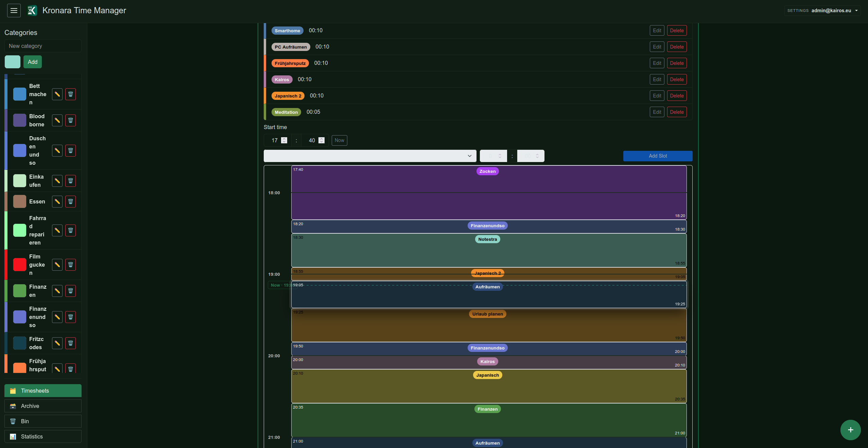Select the Japanisch 20:10 time slot
The width and height of the screenshot is (868, 448).
(489, 386)
